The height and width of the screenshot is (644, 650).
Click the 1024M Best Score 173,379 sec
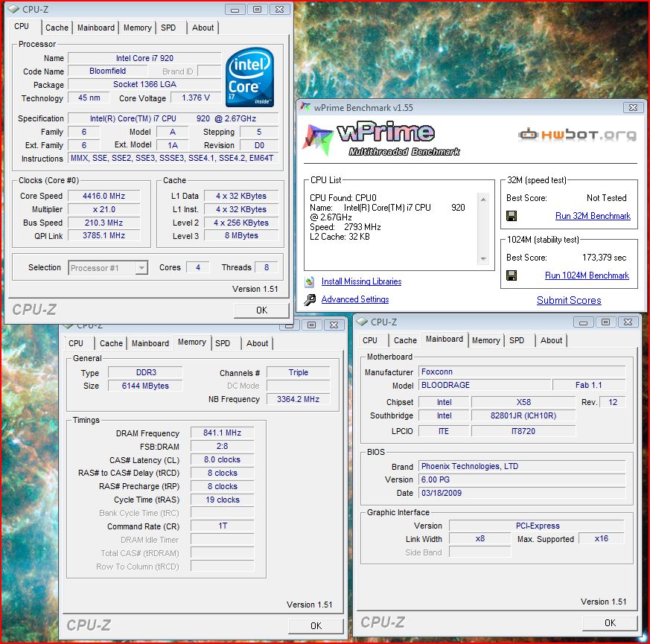pyautogui.click(x=604, y=258)
